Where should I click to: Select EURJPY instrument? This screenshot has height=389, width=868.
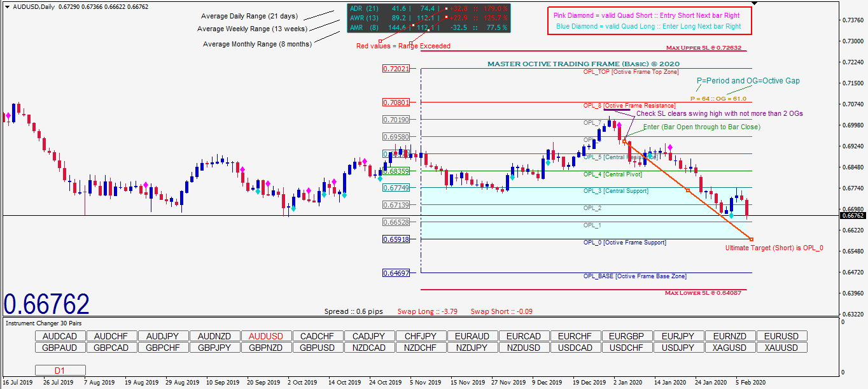pyautogui.click(x=678, y=336)
